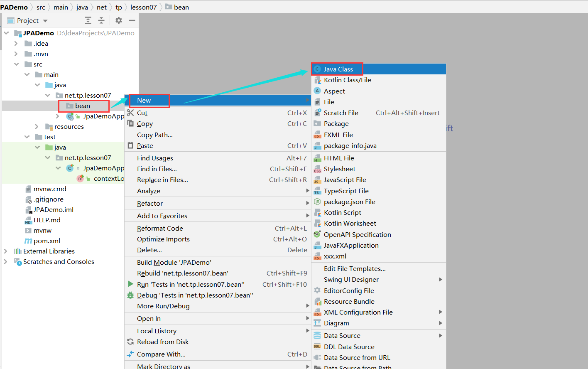The width and height of the screenshot is (588, 369).
Task: Collapse the JPADemo project root
Action: 6,33
